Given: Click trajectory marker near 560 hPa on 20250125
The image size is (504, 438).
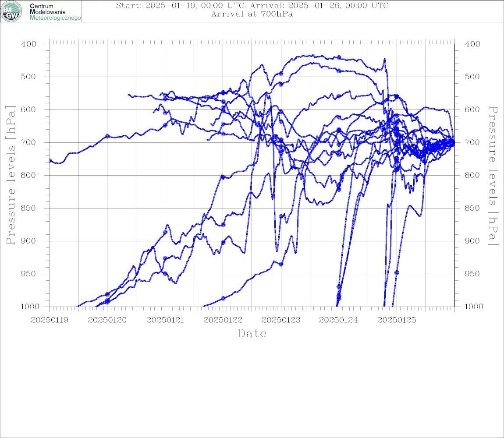Looking at the screenshot, I should point(397,96).
